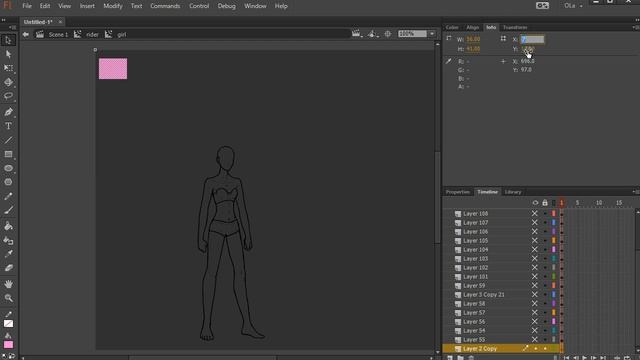This screenshot has height=360, width=640.
Task: Select the Subselection tool
Action: tap(8, 54)
